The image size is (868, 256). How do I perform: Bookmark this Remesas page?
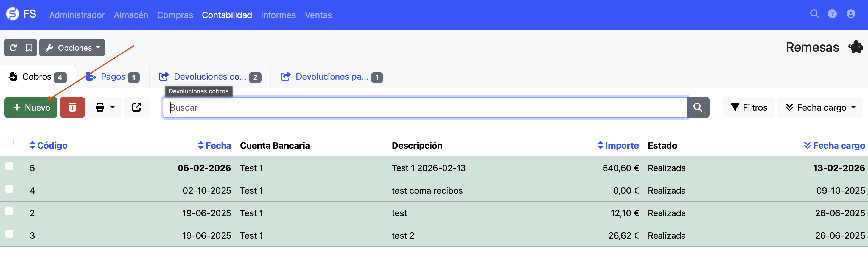point(30,48)
